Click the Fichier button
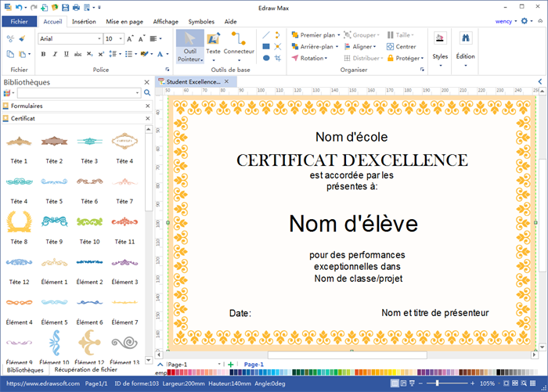The width and height of the screenshot is (548, 392). (x=19, y=22)
